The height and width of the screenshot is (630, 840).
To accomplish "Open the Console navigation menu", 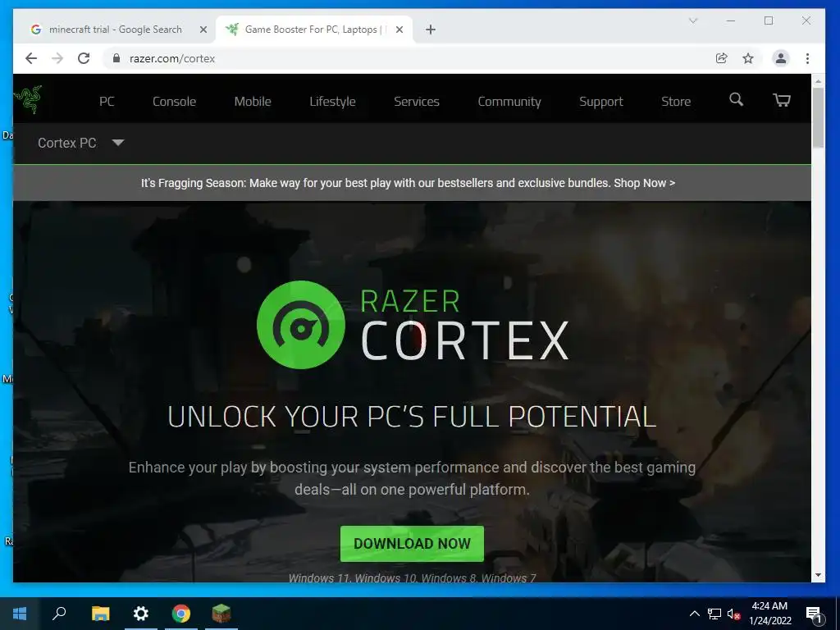I will coord(174,101).
